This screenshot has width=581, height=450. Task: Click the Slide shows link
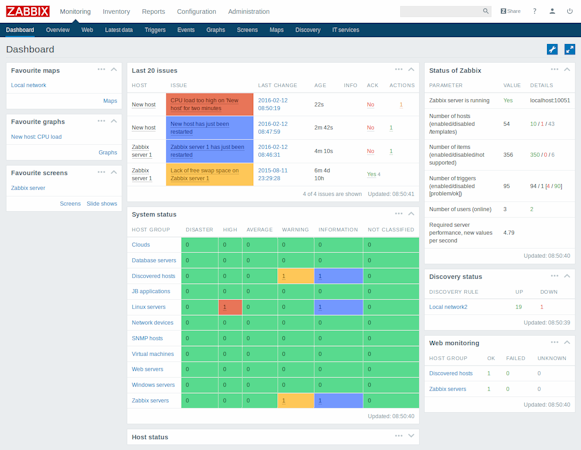[x=102, y=204]
